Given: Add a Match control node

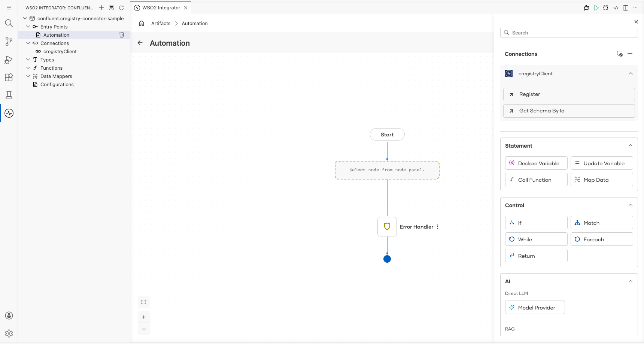Looking at the screenshot, I should click(602, 223).
